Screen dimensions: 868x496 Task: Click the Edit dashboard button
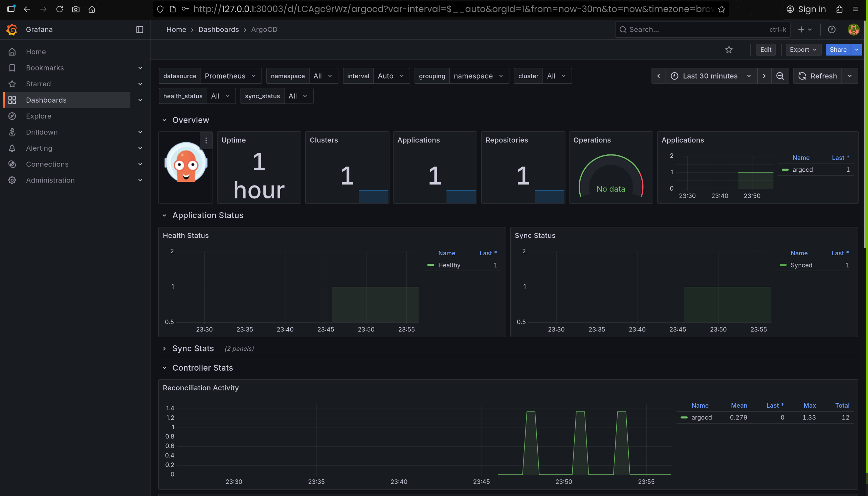pyautogui.click(x=765, y=50)
